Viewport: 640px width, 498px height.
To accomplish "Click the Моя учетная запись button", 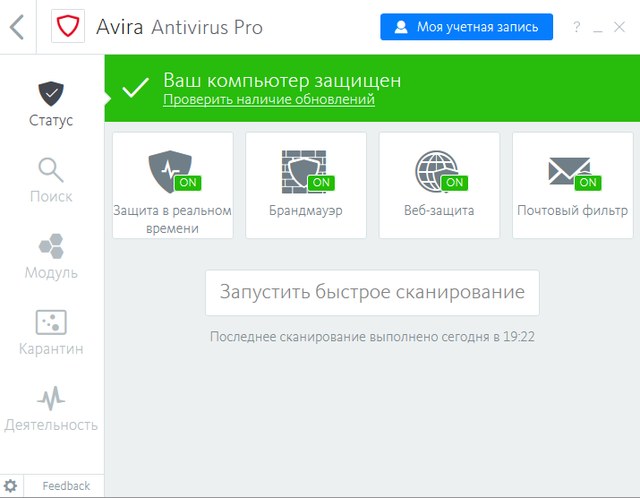I will point(466,27).
